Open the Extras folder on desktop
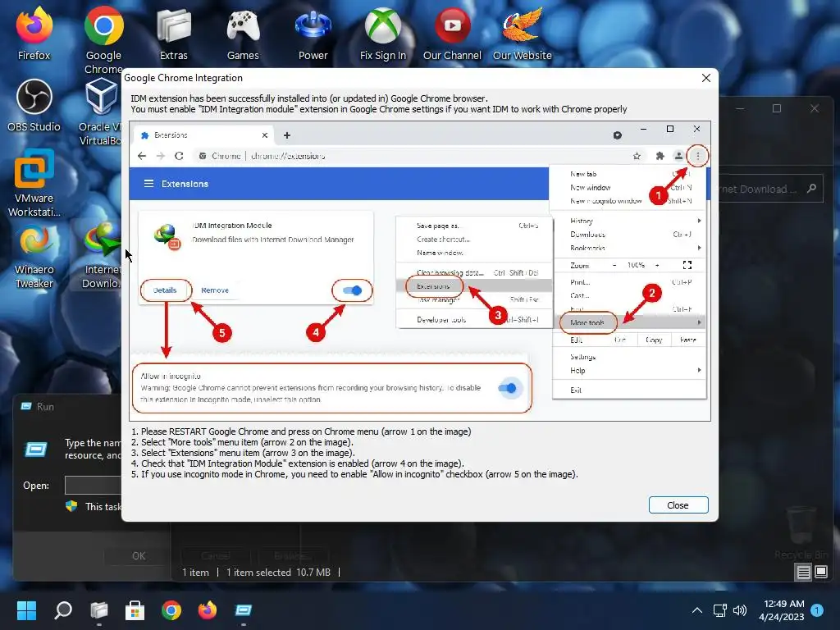This screenshot has height=630, width=840. pos(174,33)
